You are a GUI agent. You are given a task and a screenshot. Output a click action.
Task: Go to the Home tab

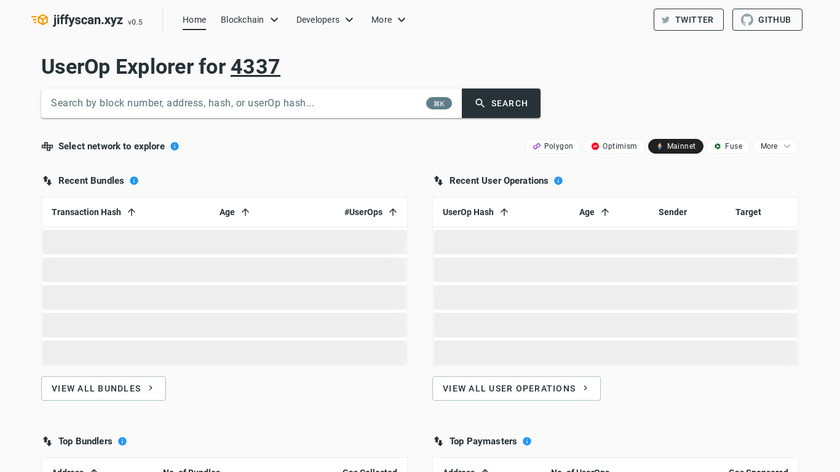point(194,20)
